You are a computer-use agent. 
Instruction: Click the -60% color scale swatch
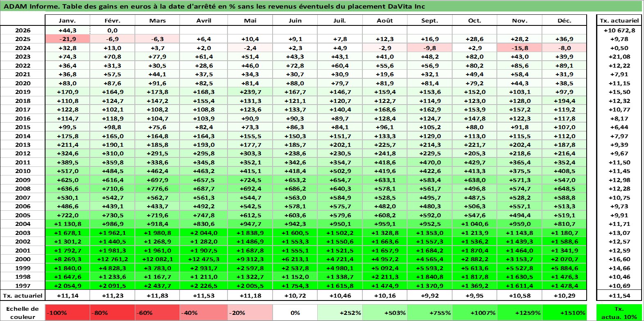coord(157,312)
